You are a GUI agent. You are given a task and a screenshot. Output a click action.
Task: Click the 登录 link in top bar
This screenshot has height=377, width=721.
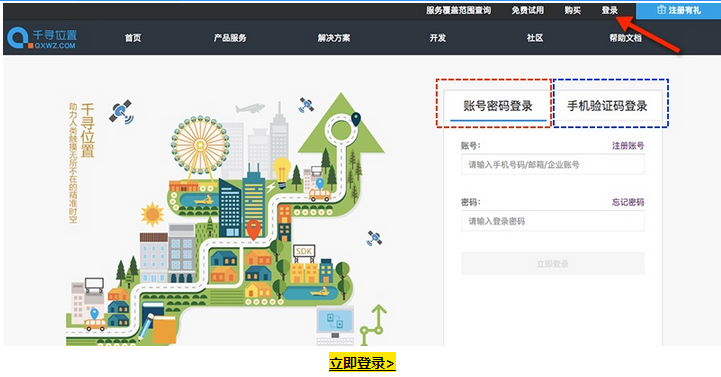pyautogui.click(x=610, y=10)
